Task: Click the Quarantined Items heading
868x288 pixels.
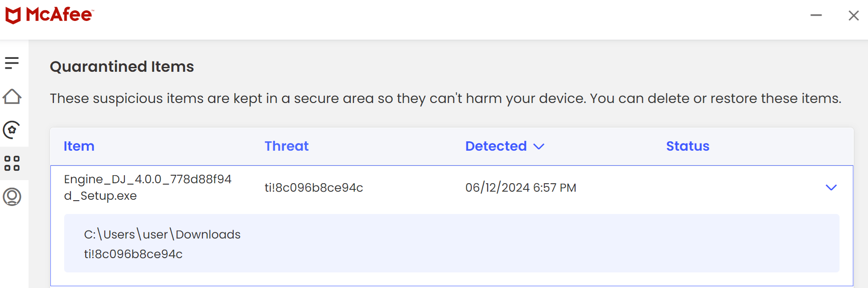Action: (122, 66)
